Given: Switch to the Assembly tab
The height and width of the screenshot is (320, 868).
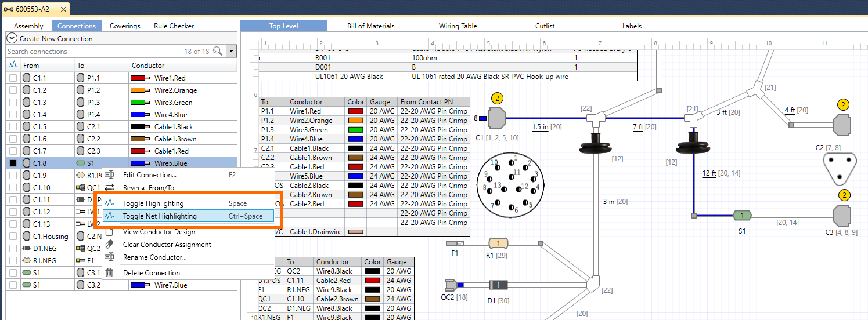Looking at the screenshot, I should 28,26.
